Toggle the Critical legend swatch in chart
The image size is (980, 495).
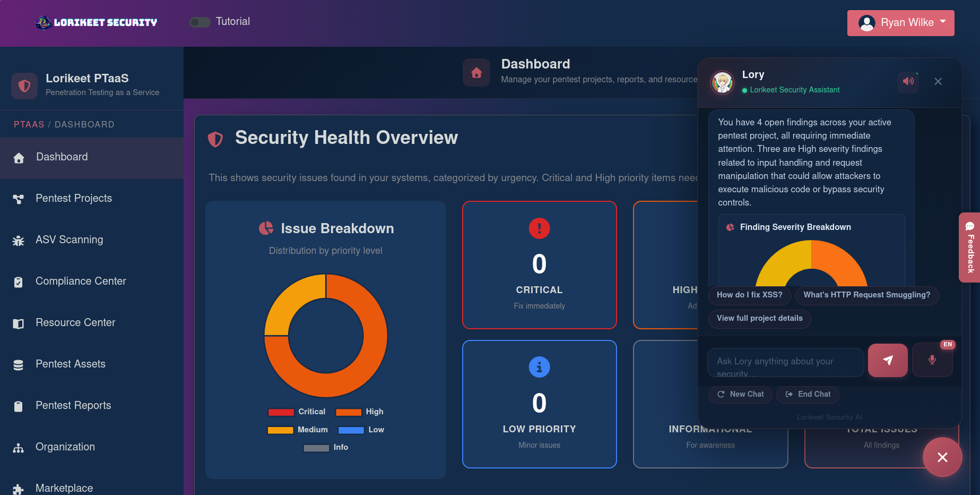(x=281, y=412)
